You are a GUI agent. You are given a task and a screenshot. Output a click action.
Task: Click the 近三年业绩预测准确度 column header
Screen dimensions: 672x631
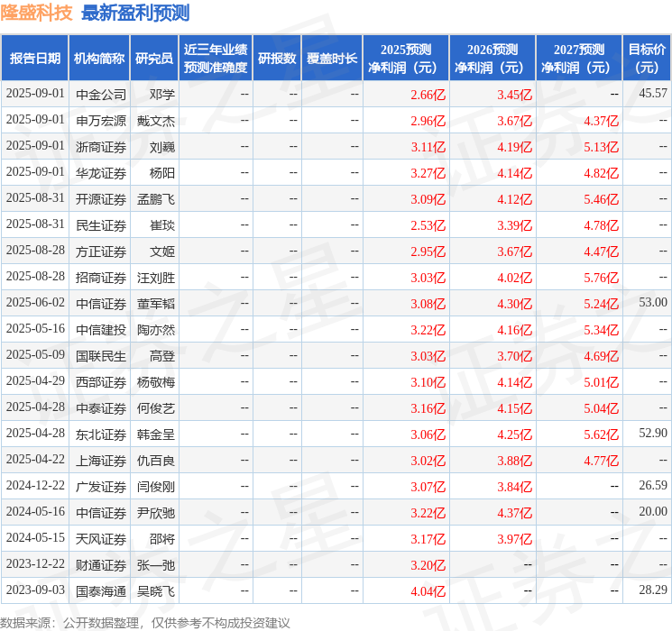[x=215, y=59]
